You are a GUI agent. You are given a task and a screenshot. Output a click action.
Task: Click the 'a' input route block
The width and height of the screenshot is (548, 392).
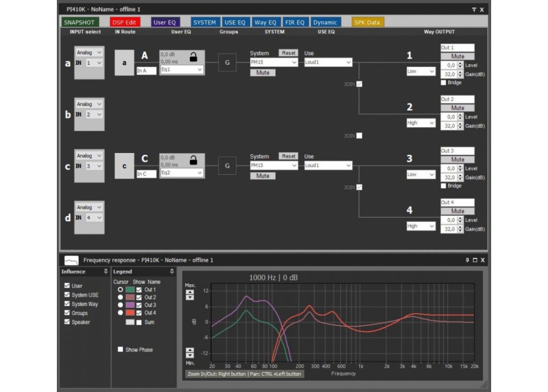[x=124, y=62]
